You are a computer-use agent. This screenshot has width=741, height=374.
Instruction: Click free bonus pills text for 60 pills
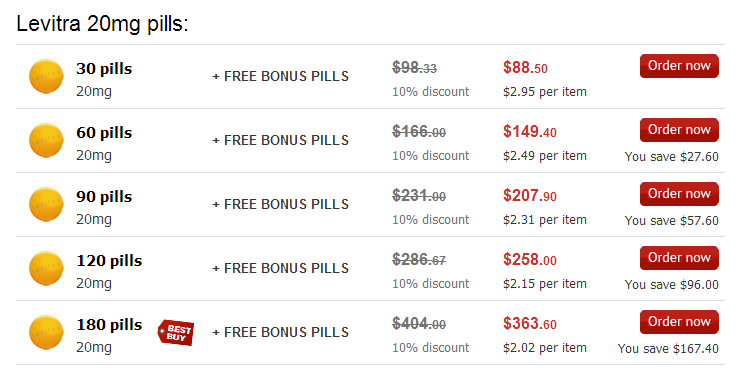click(281, 140)
